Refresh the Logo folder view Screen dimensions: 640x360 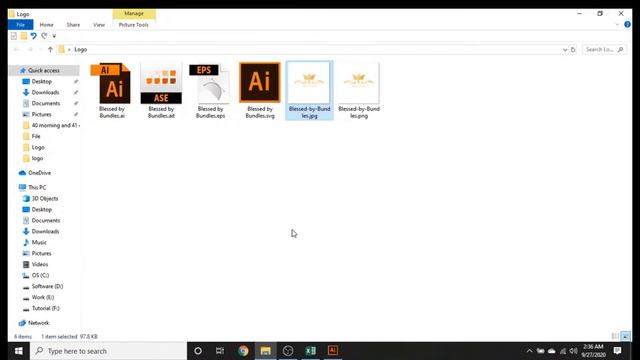tap(573, 49)
